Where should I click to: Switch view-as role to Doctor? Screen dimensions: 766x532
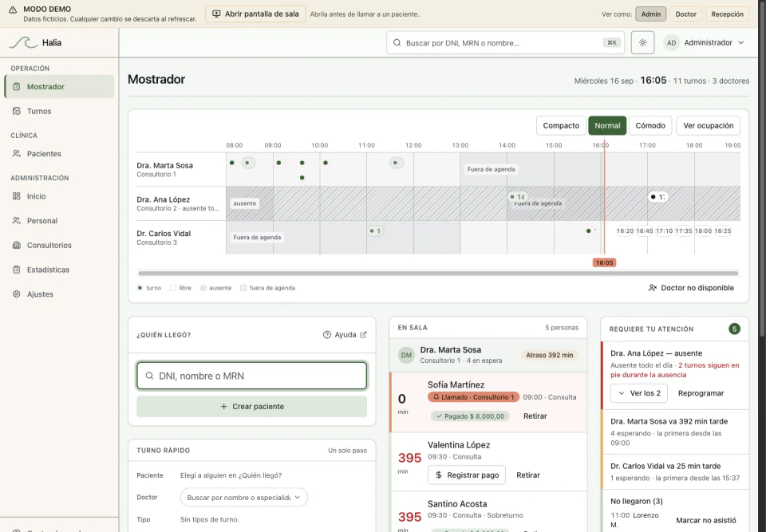click(x=686, y=14)
